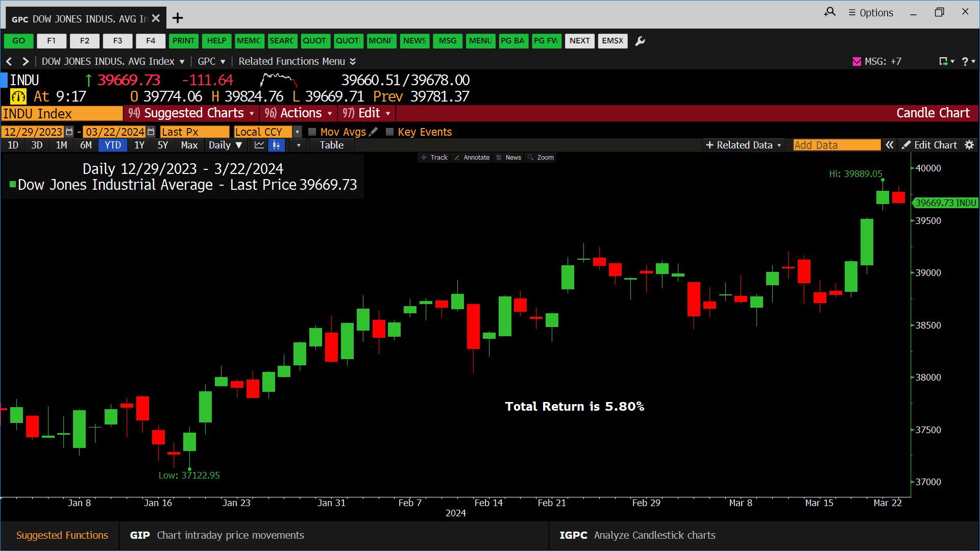Open the question mark help menu
The image size is (980, 551).
coord(968,61)
